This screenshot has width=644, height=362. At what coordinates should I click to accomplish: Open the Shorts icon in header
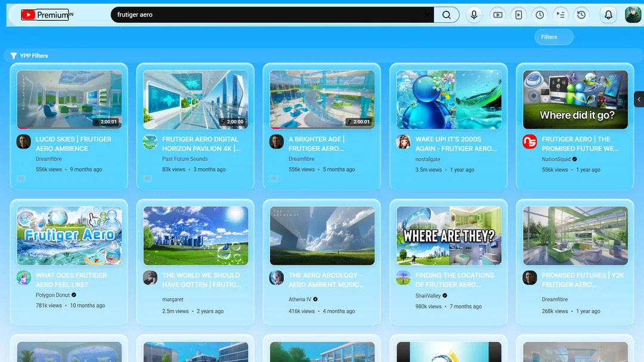click(x=519, y=15)
